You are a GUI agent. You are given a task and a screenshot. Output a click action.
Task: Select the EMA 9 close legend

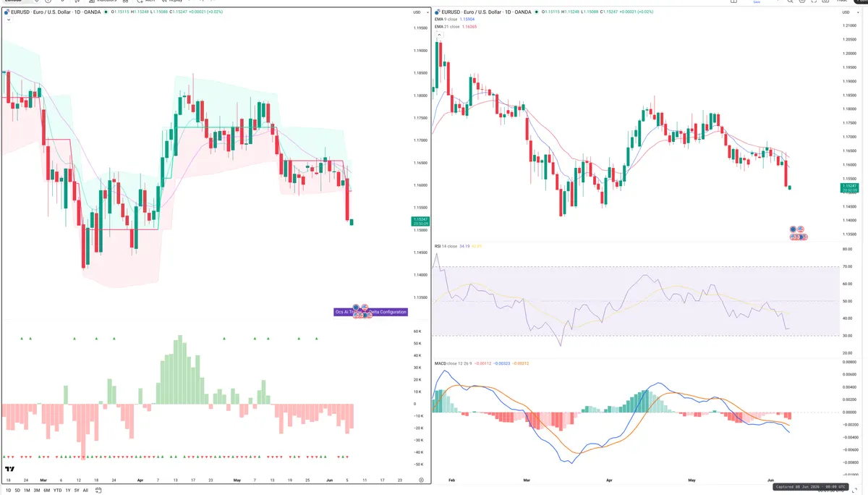point(446,20)
